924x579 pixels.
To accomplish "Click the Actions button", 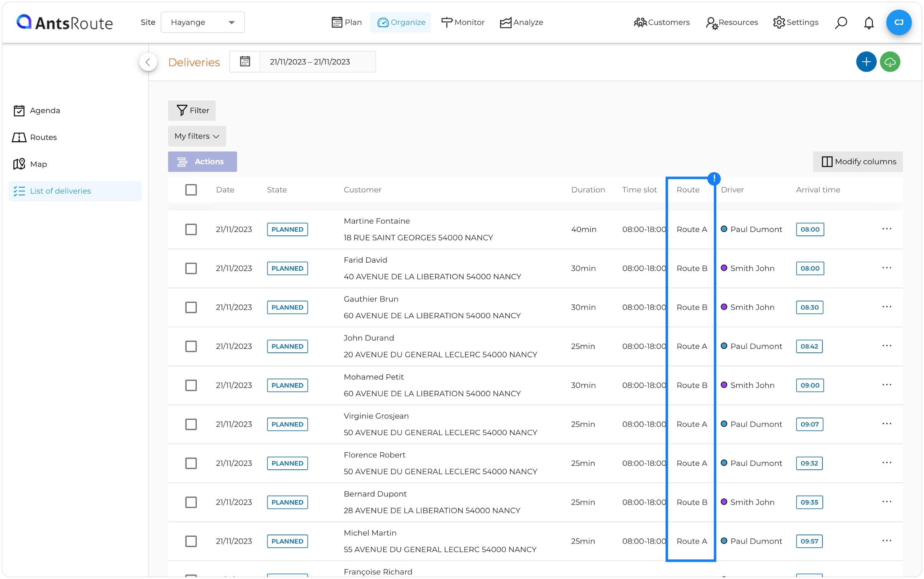I will coord(202,161).
